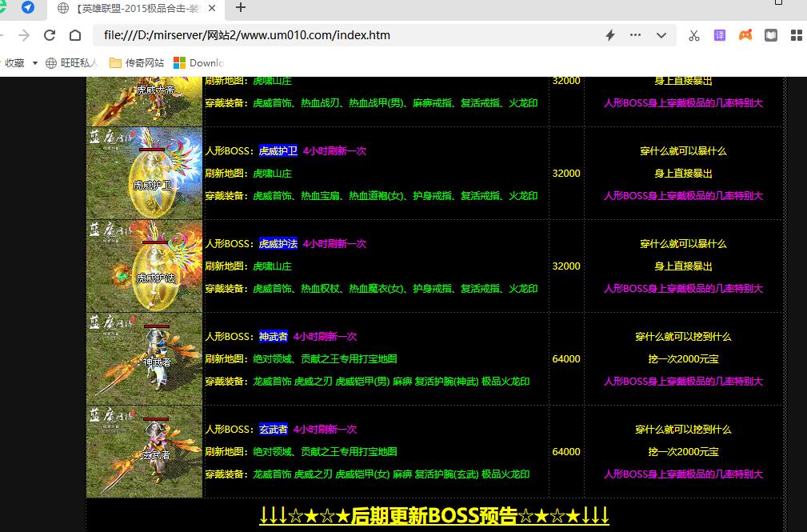Click the 64000 value in the 神武者 row

[566, 359]
